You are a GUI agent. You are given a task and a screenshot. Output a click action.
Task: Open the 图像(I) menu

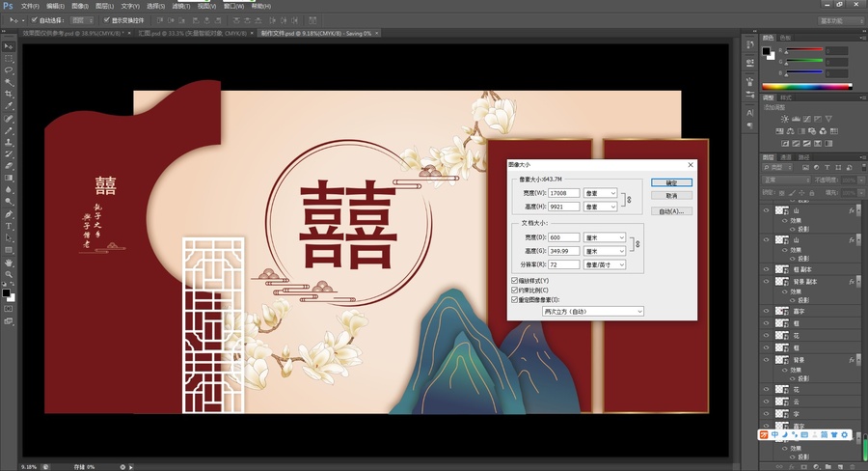80,6
